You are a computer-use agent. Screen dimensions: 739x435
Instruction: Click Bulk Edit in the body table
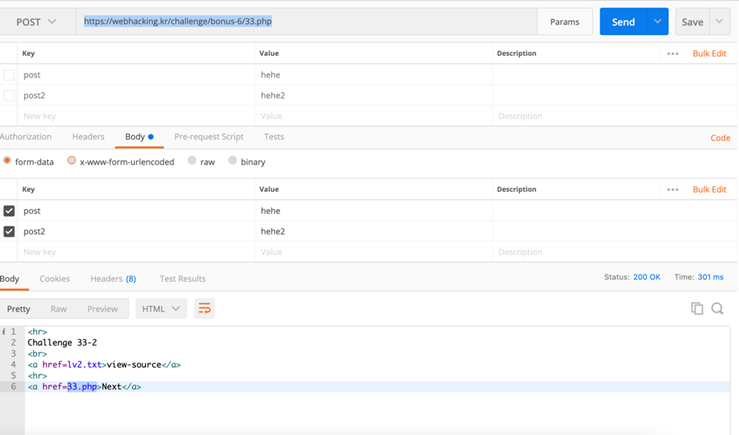coord(709,189)
